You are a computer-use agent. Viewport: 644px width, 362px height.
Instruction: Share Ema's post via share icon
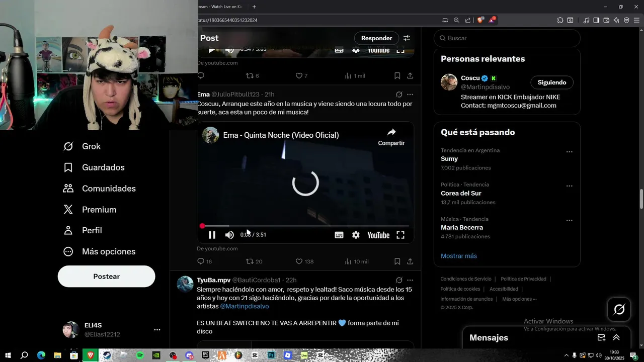click(410, 261)
